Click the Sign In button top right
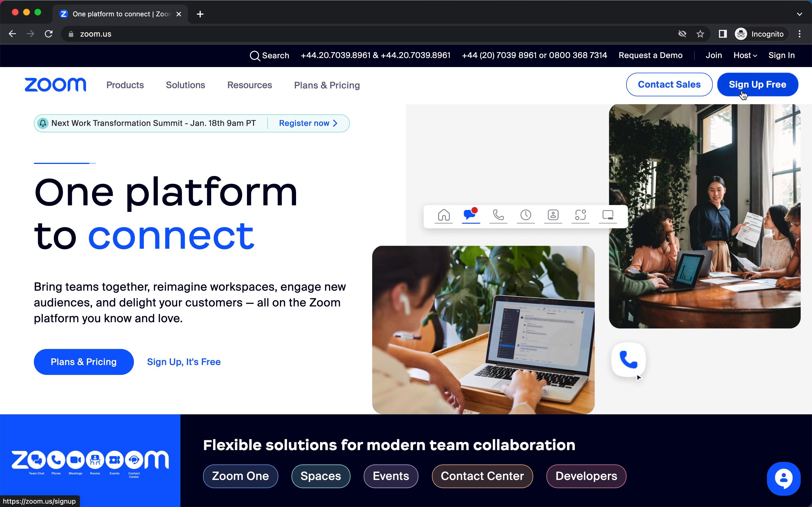This screenshot has height=507, width=812. pos(782,55)
